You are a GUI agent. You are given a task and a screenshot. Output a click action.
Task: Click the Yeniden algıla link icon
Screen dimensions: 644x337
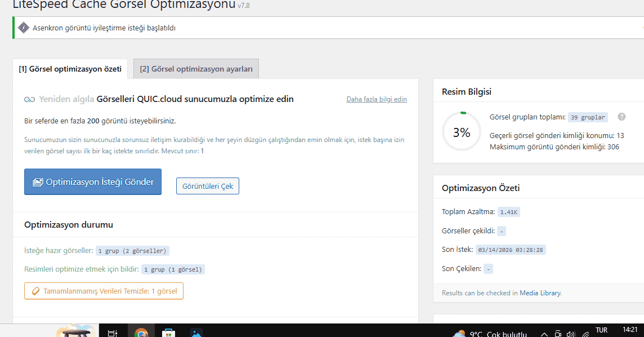[29, 100]
